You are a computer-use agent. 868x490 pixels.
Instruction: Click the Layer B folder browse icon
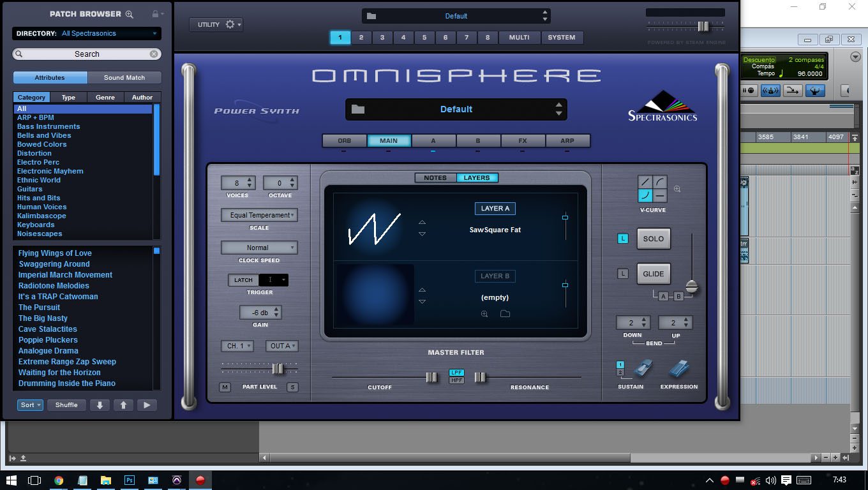505,314
